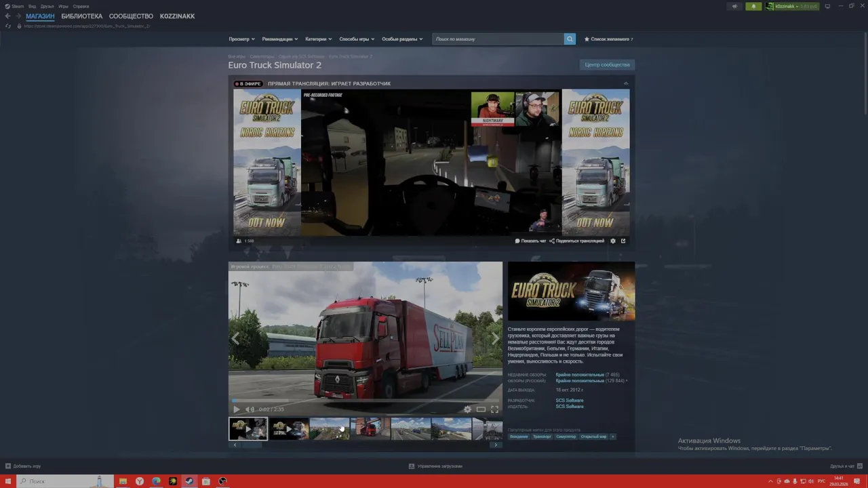The image size is (868, 488).
Task: Open Steam icon in taskbar
Action: tap(189, 481)
